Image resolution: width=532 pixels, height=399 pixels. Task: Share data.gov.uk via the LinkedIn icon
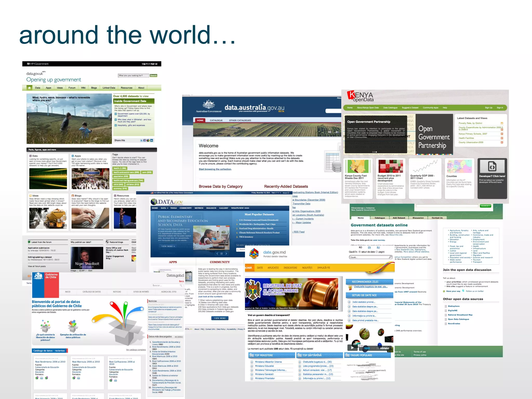(x=152, y=141)
